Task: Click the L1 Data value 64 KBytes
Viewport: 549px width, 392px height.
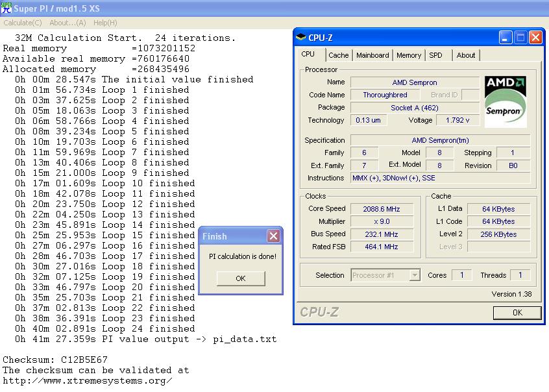Action: [x=498, y=209]
